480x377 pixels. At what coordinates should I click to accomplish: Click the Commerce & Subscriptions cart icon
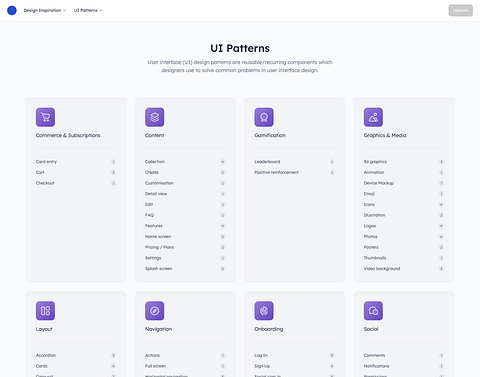45,117
